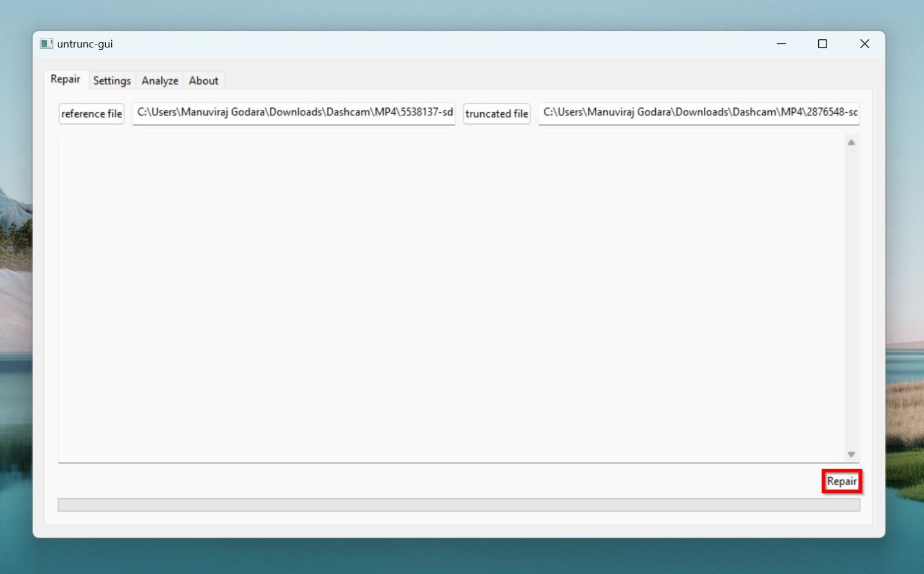
Task: Close the untrunc-gui window
Action: click(x=864, y=44)
